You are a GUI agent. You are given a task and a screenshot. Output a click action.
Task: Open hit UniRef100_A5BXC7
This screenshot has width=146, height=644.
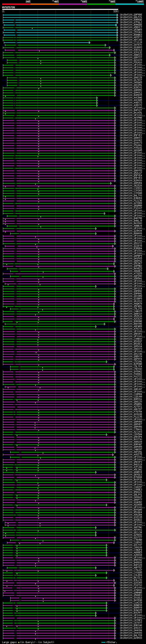click(x=131, y=27)
